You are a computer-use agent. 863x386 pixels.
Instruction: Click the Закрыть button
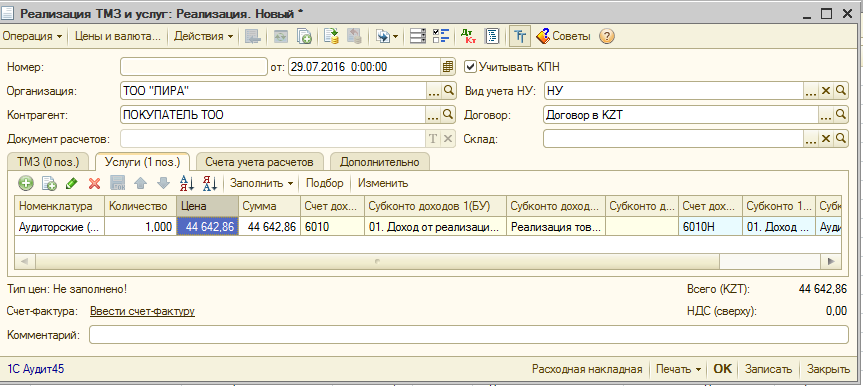[x=828, y=369]
